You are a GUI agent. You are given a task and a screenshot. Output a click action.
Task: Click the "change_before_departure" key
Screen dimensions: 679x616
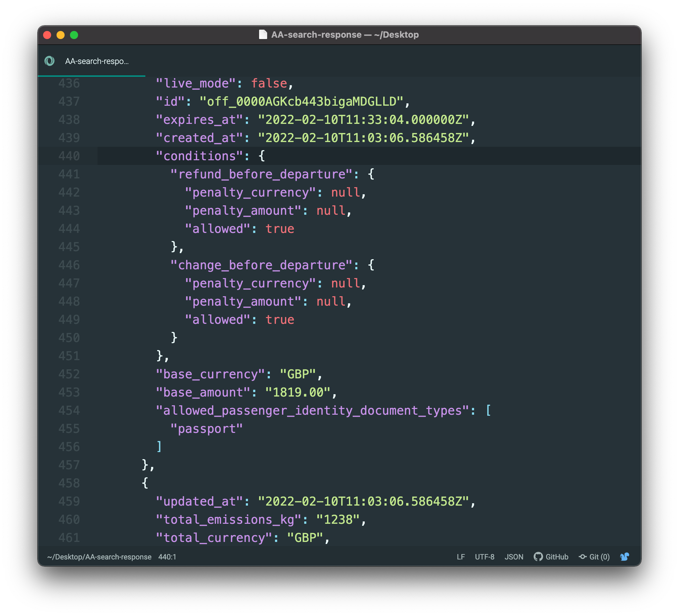click(261, 265)
